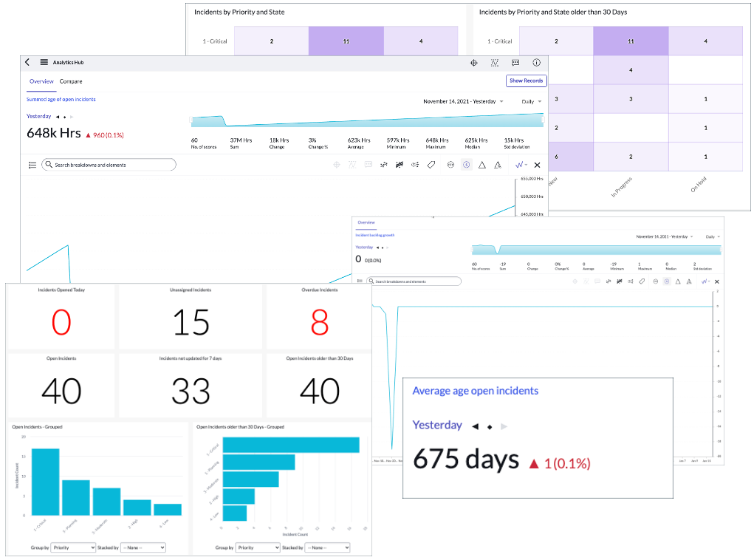The image size is (754, 560).
Task: Click the info icon in the Analytics Hub header
Action: tap(536, 63)
